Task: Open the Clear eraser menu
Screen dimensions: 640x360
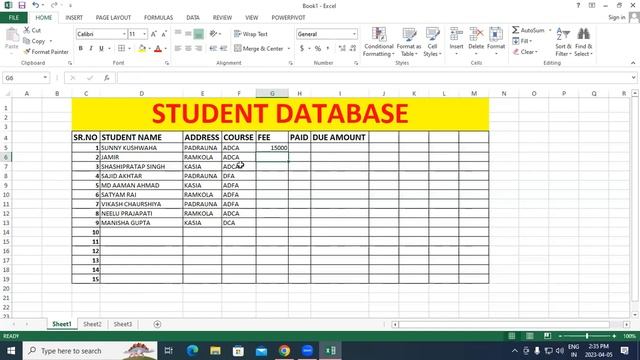Action: coord(525,52)
